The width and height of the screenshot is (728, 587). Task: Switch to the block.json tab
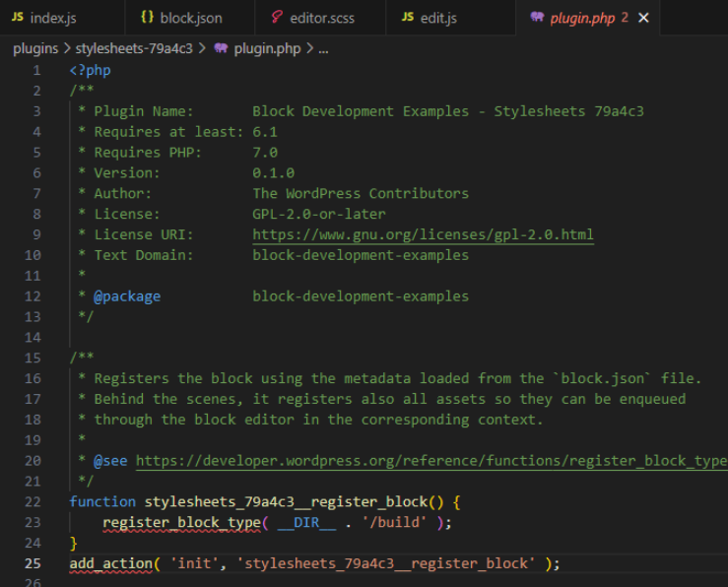tap(191, 18)
